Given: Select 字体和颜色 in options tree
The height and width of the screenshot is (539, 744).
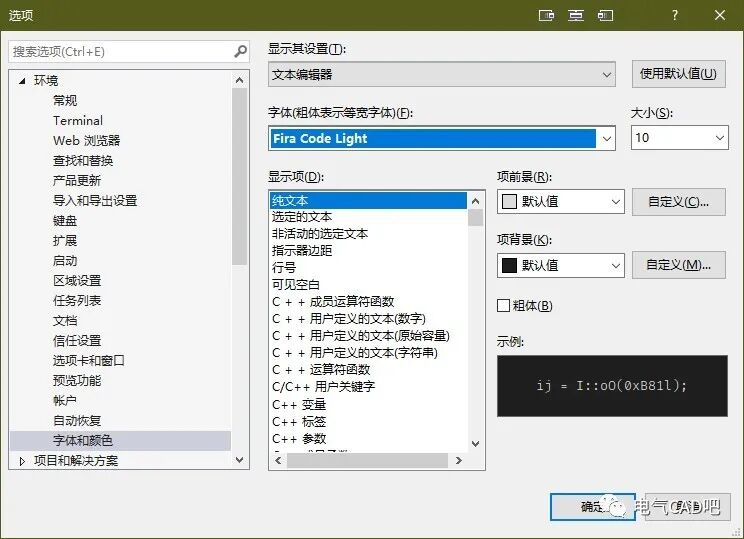Looking at the screenshot, I should point(121,441).
